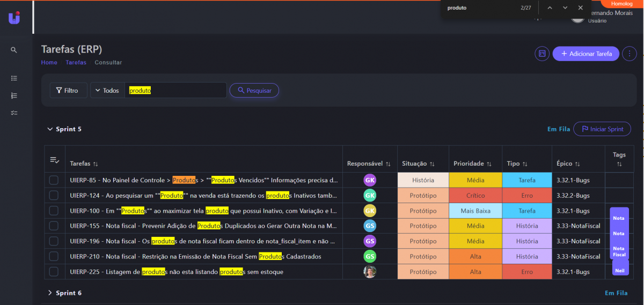
Task: Collapse the Sprint 5 section
Action: [x=50, y=129]
